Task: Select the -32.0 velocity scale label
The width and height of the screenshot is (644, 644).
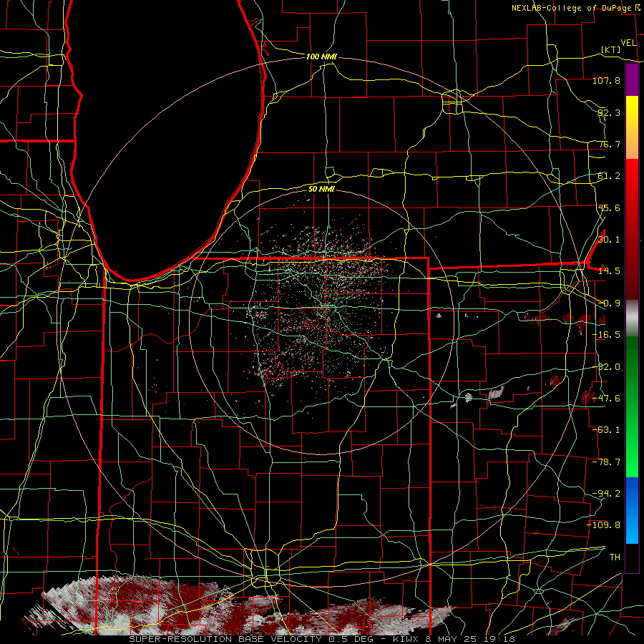Action: point(606,367)
